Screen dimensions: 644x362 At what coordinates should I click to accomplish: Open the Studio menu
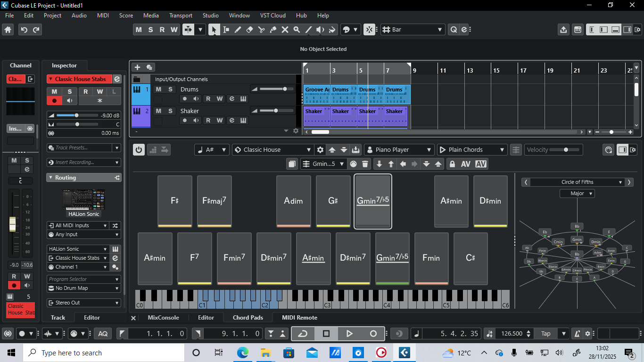click(210, 16)
